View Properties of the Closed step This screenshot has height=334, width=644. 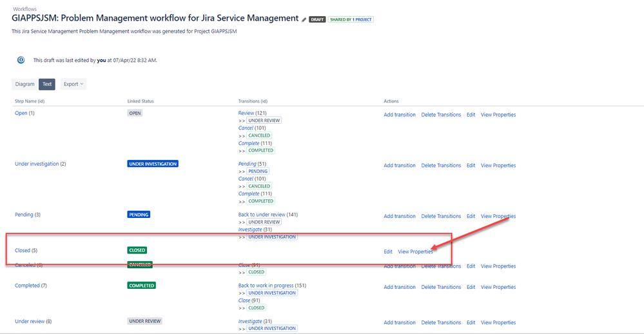[x=415, y=251]
